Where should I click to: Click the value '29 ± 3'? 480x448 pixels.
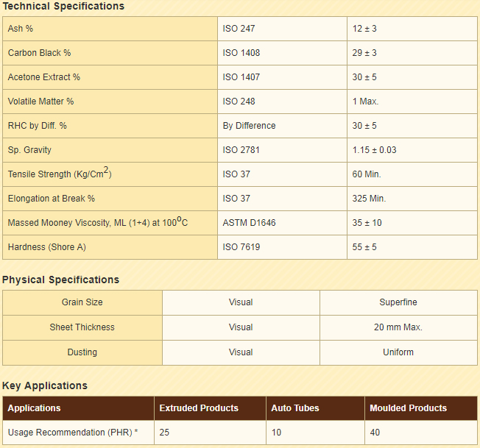[x=364, y=53]
